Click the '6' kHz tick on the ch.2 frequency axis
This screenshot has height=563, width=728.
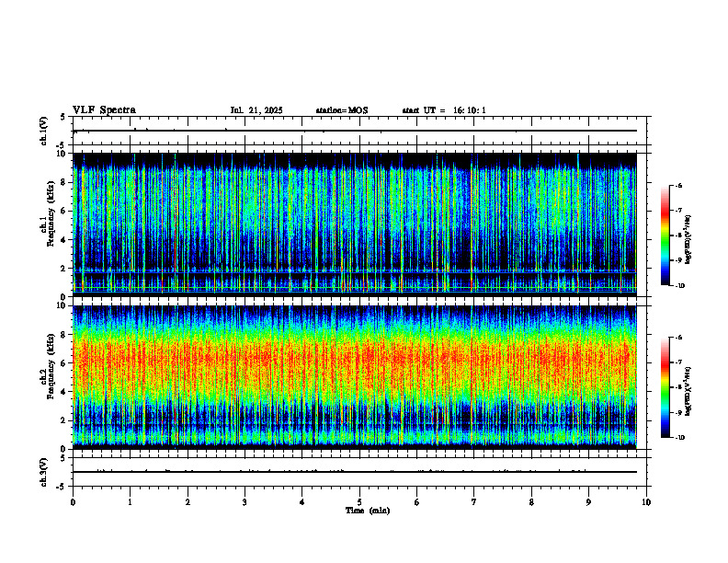click(x=65, y=363)
